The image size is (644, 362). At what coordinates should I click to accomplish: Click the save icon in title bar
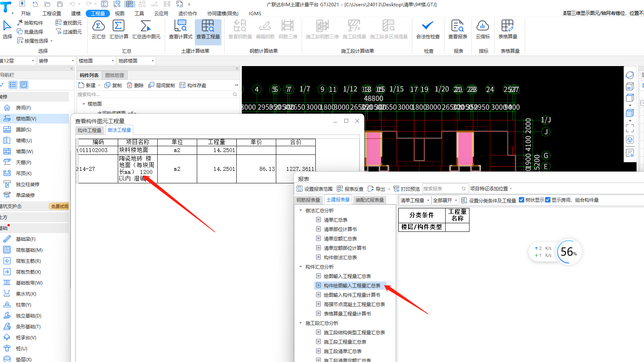click(60, 4)
